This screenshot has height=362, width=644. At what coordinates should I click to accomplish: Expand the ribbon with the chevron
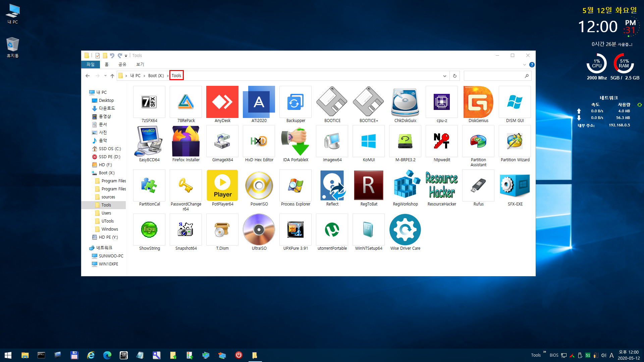[524, 65]
